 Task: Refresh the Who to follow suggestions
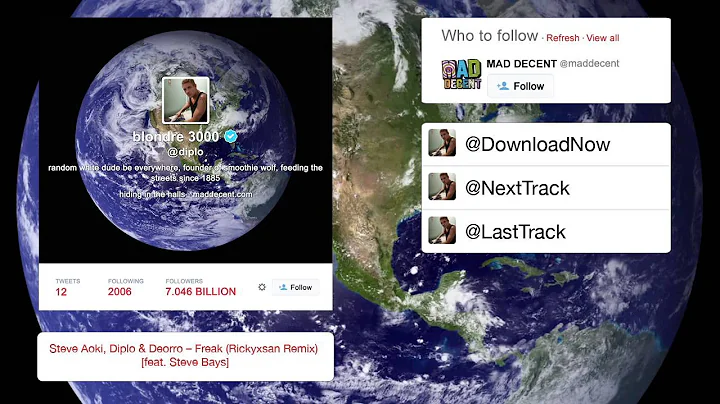click(562, 38)
